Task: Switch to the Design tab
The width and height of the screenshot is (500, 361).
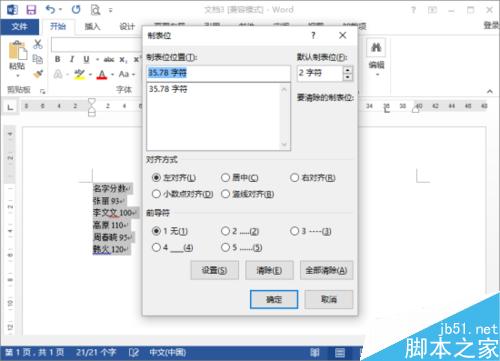Action: [127, 26]
